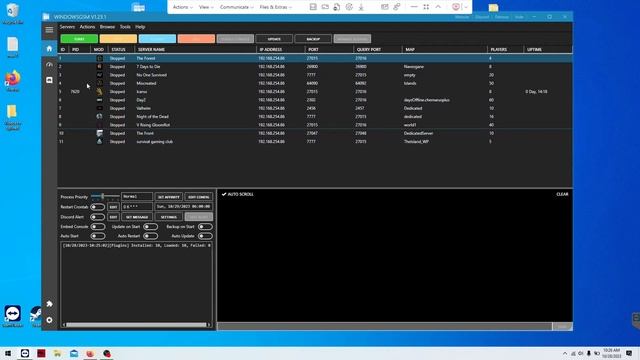Open the Files & Extras dropdown
Image resolution: width=640 pixels, height=360 pixels.
click(276, 7)
